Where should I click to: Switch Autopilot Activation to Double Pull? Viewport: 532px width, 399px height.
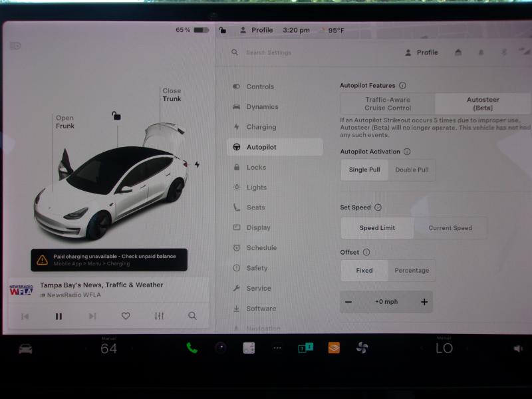click(412, 170)
